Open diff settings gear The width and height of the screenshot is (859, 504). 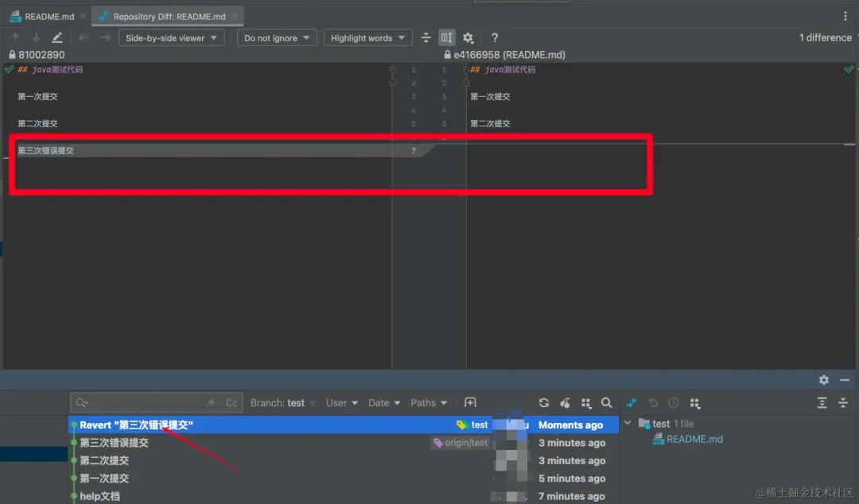point(468,38)
